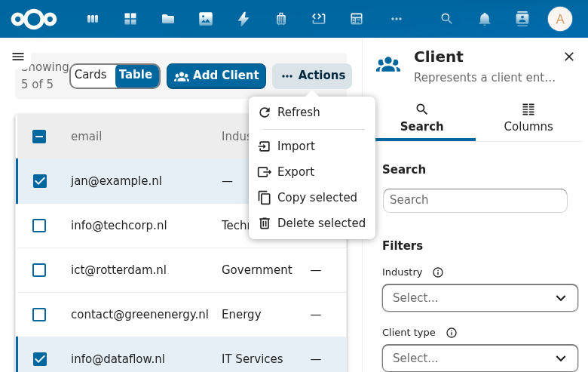Image resolution: width=588 pixels, height=372 pixels.
Task: Open the tables app icon in top bar
Action: click(x=357, y=19)
